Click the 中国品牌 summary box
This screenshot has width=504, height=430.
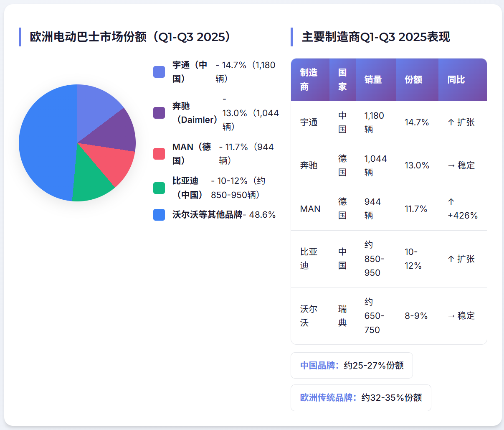point(352,365)
